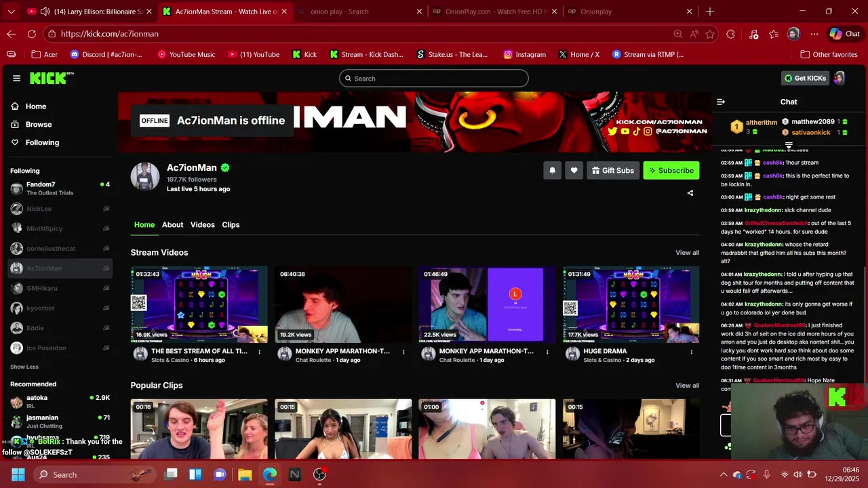Click the Gift Subs button
The image size is (868, 488).
(x=612, y=170)
